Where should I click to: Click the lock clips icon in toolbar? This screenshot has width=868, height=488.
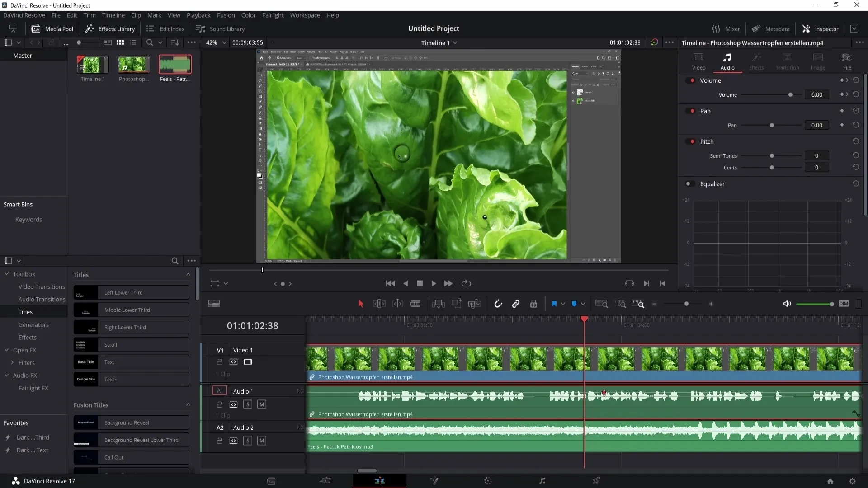[534, 304]
